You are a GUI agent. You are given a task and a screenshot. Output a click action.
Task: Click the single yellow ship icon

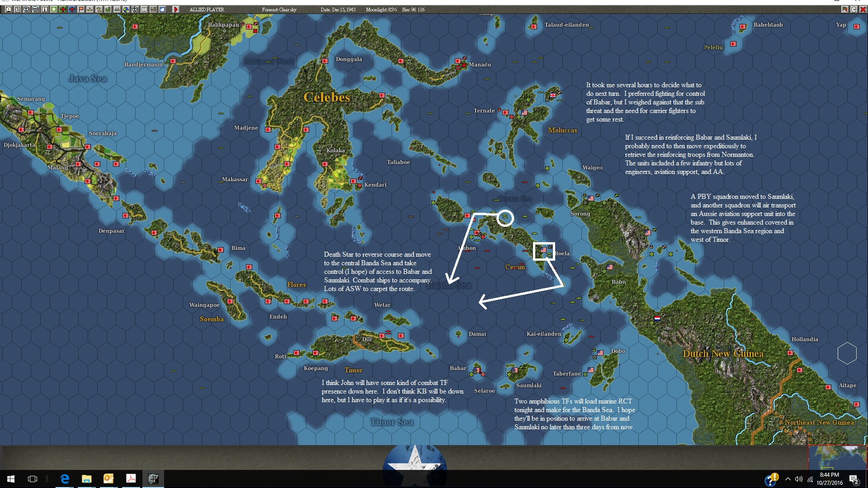(x=90, y=9)
